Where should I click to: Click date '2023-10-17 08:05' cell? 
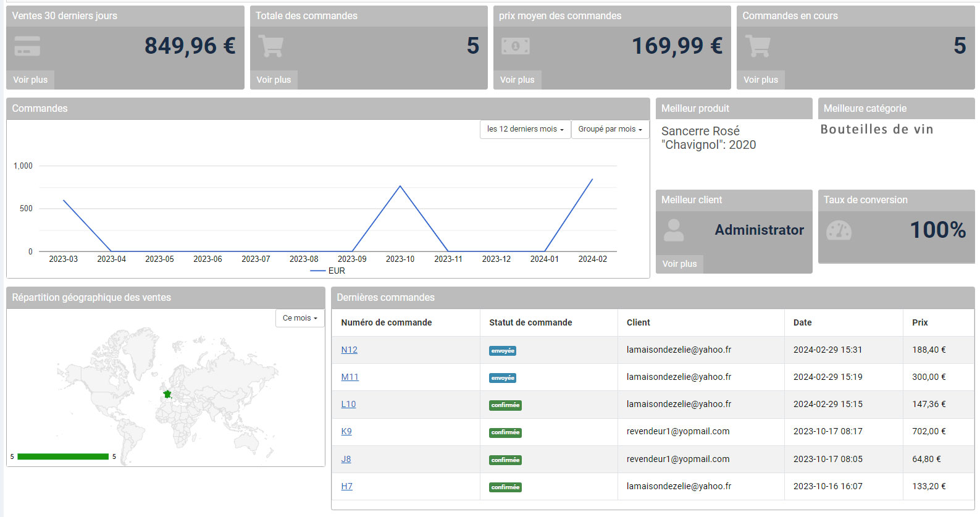(x=828, y=459)
